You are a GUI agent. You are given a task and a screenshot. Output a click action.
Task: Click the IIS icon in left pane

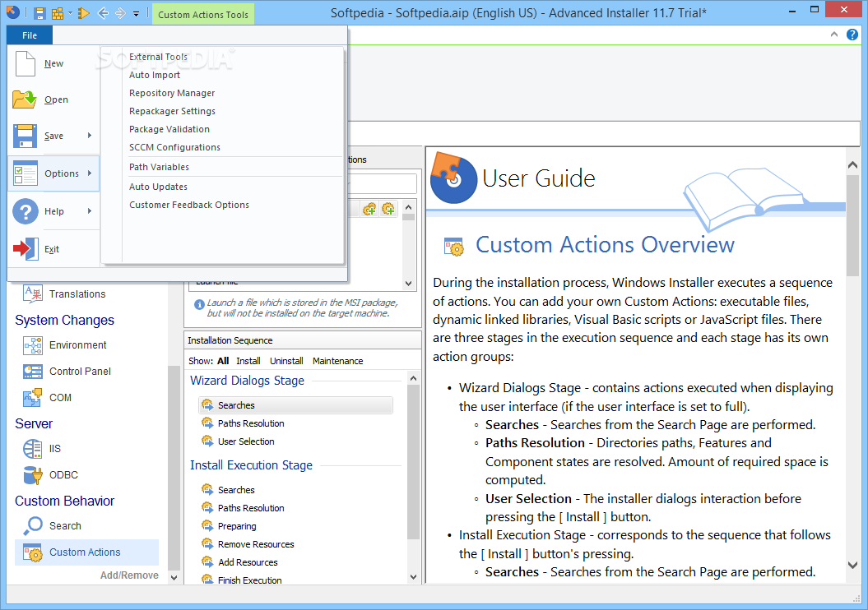click(33, 449)
